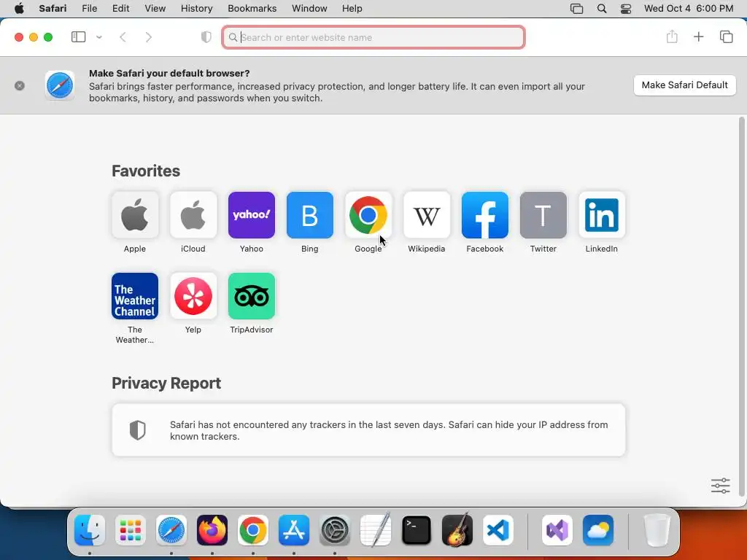Open the Bing favorite
The image size is (747, 560).
click(309, 215)
